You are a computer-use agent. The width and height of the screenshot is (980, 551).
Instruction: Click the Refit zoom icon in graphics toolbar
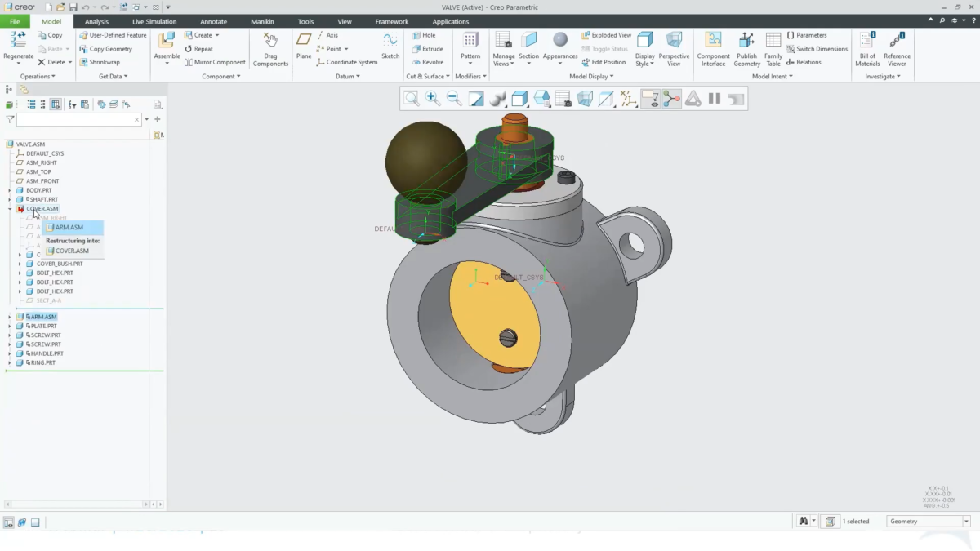(412, 99)
